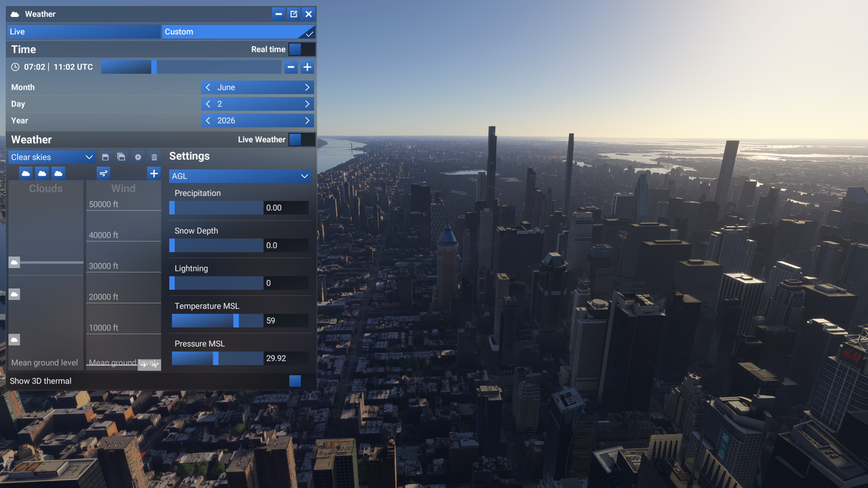The width and height of the screenshot is (868, 488).
Task: Click the June month value
Action: tap(226, 87)
